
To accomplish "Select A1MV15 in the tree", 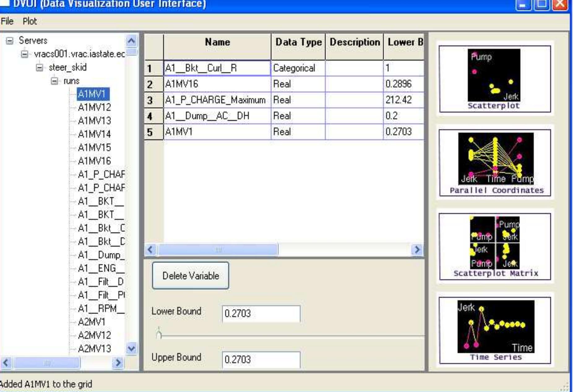I will click(x=94, y=148).
